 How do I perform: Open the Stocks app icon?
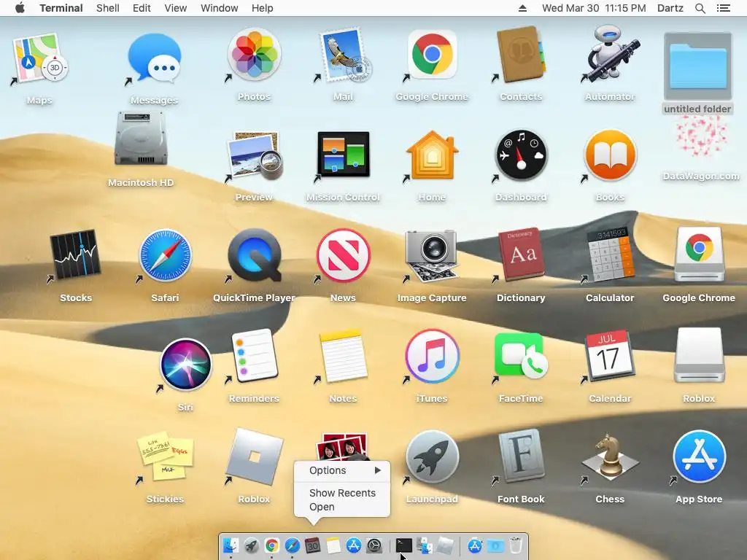75,256
